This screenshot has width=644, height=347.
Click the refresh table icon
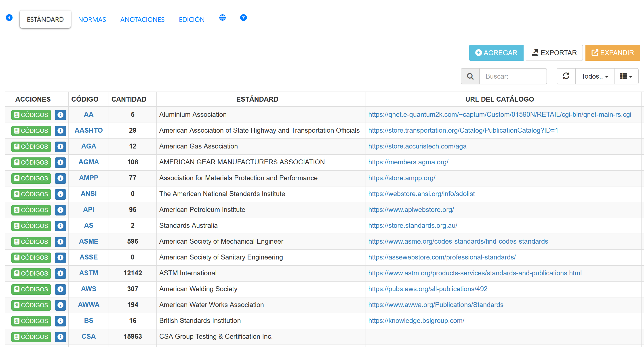point(566,76)
